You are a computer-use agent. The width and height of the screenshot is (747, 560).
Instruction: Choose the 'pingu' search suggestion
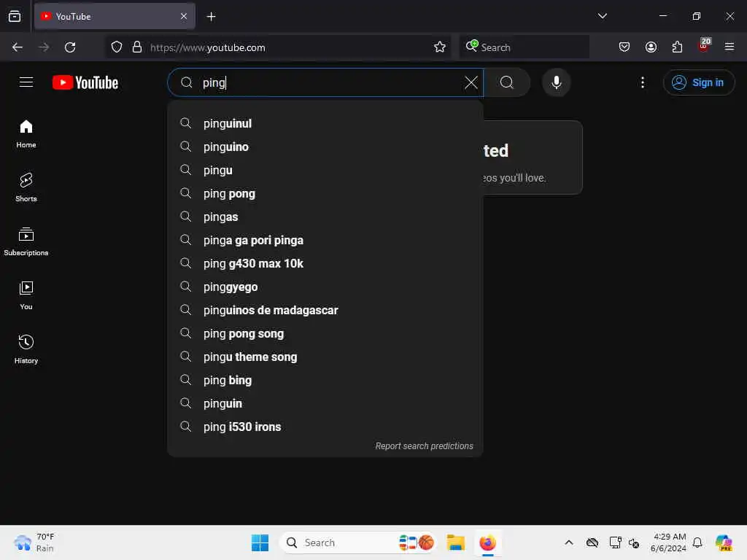pyautogui.click(x=325, y=170)
